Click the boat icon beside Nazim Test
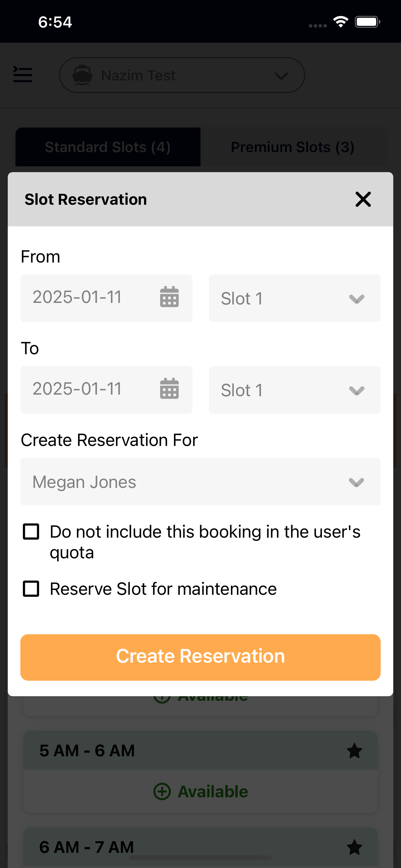Screen dimensions: 401x868 pyautogui.click(x=82, y=75)
